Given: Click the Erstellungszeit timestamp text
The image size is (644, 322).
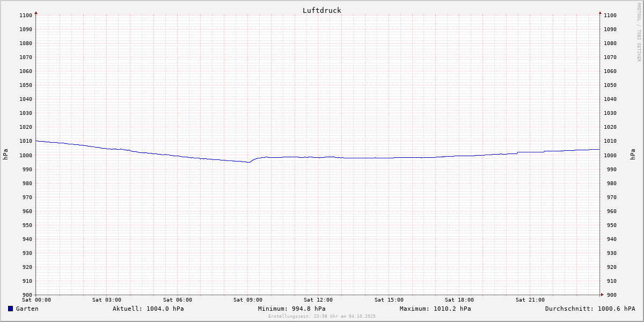Looking at the screenshot, I should point(321,316).
